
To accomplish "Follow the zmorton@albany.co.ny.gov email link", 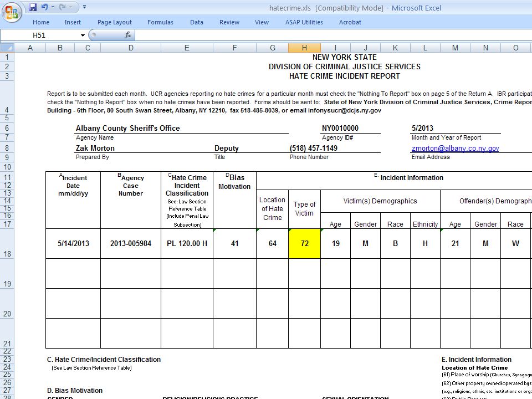I will pyautogui.click(x=455, y=149).
